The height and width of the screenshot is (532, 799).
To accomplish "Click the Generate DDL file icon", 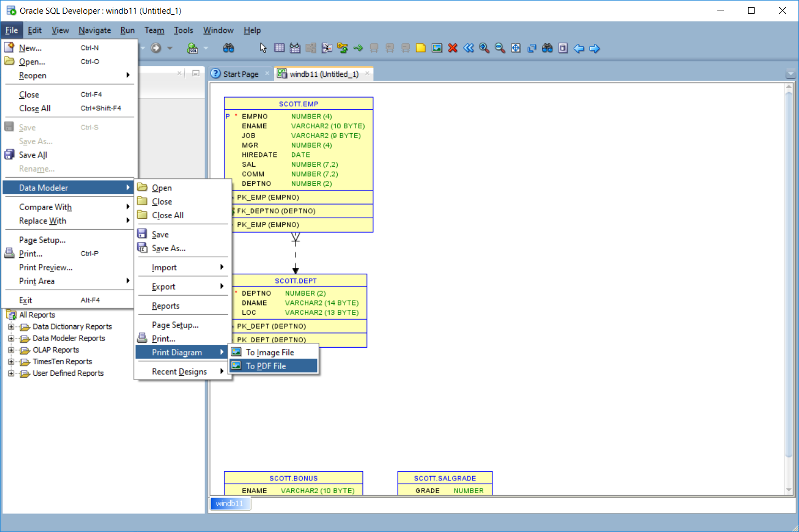I will tap(563, 48).
